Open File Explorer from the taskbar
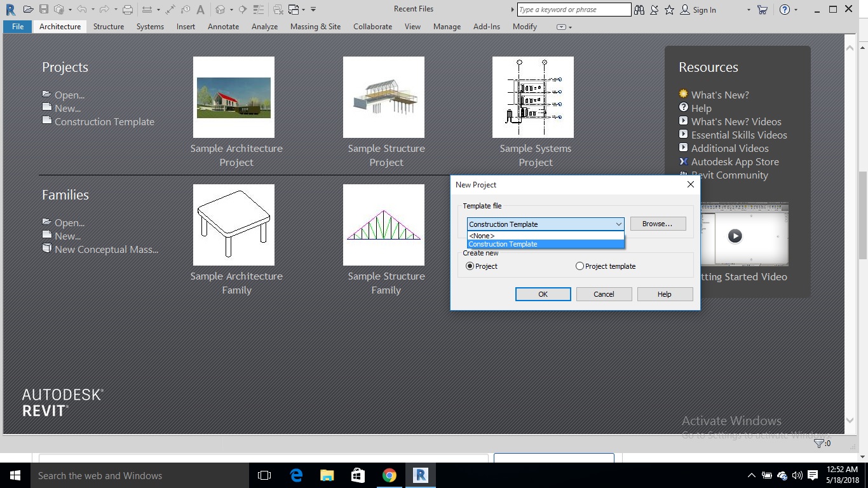Screen dimensions: 868x488 pyautogui.click(x=327, y=475)
